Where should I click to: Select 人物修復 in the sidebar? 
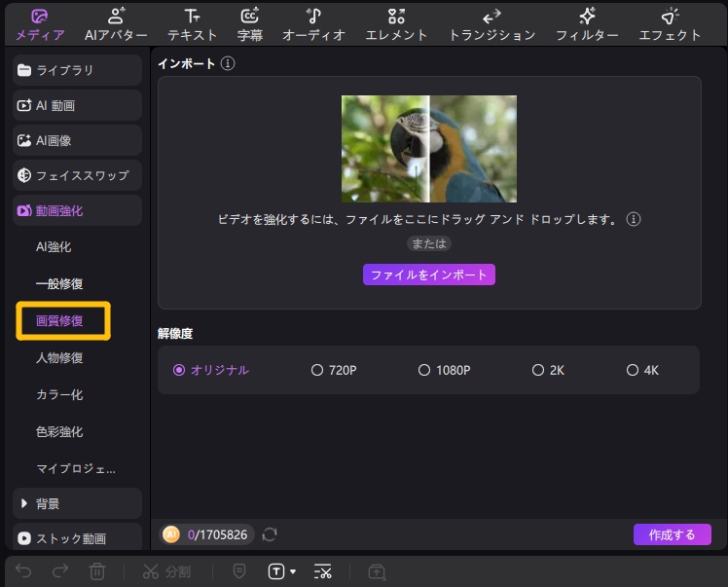(59, 358)
